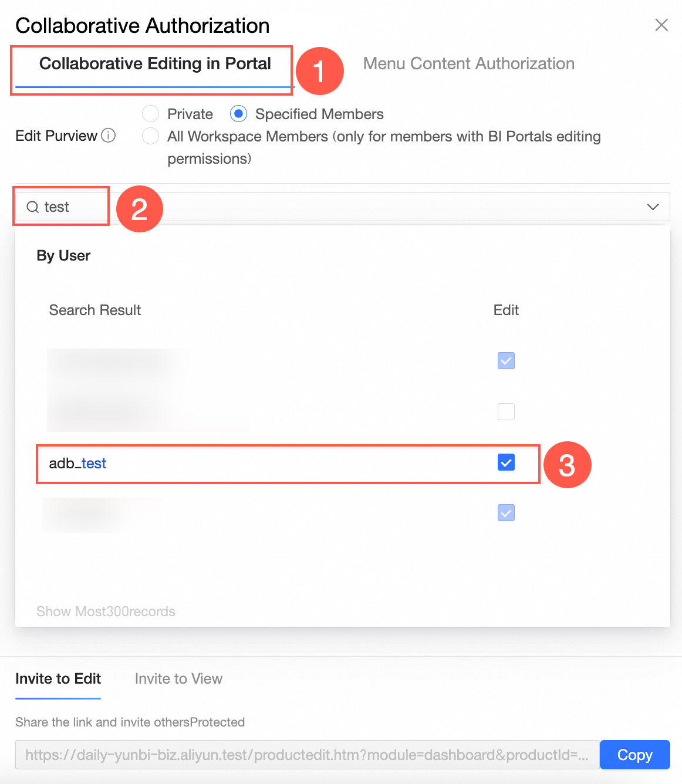This screenshot has height=784, width=682.
Task: Enable Edit checkbox for second search result
Action: 506,411
